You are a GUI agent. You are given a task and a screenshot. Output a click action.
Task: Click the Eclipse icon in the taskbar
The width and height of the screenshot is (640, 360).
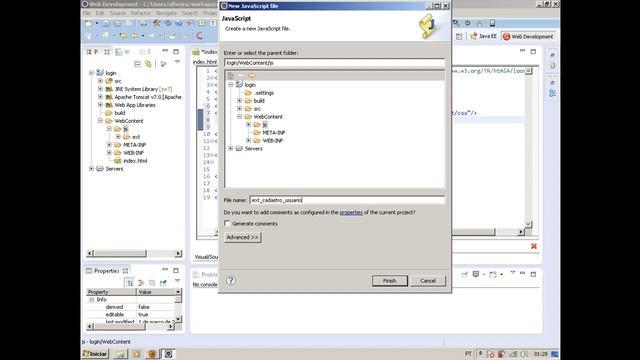click(168, 354)
